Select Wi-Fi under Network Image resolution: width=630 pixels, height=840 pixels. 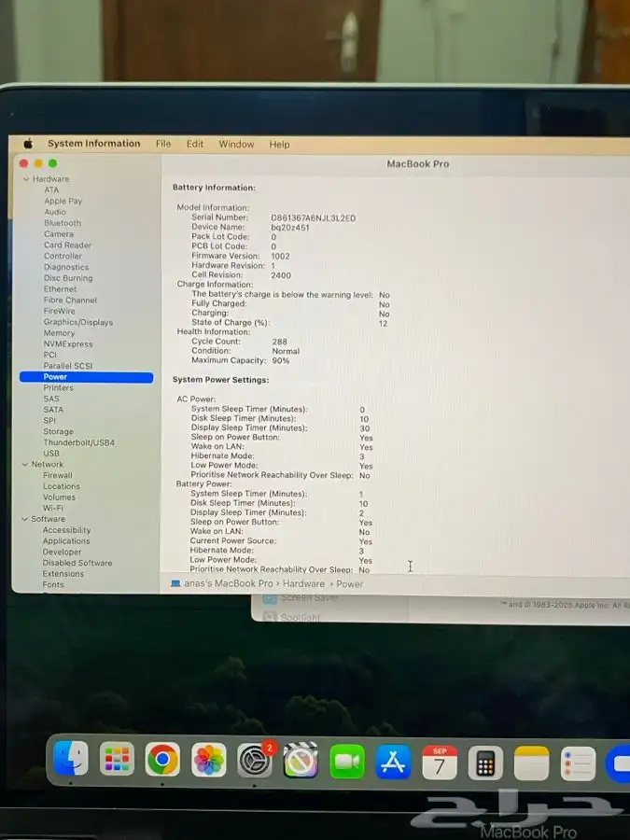[x=53, y=508]
